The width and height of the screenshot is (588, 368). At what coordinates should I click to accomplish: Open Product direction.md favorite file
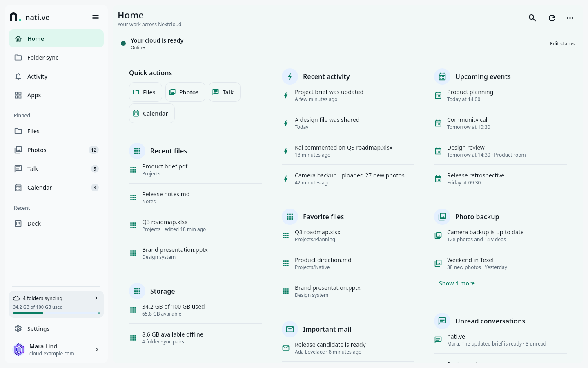[348, 263]
